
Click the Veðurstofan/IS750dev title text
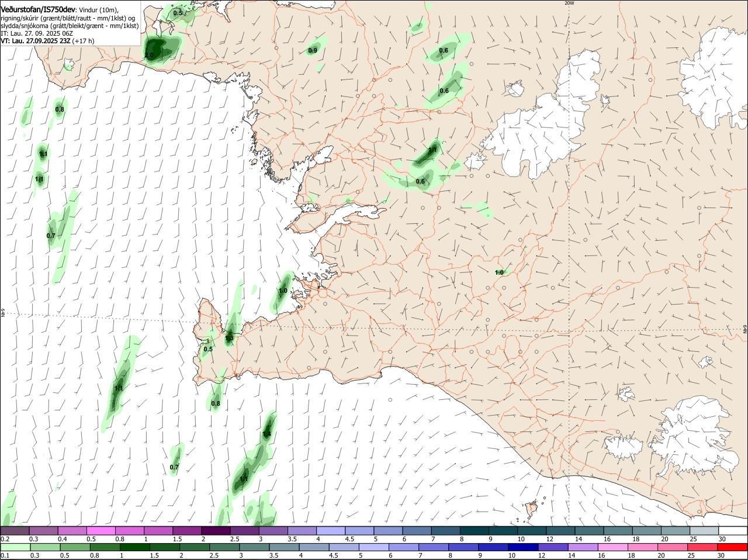37,10
